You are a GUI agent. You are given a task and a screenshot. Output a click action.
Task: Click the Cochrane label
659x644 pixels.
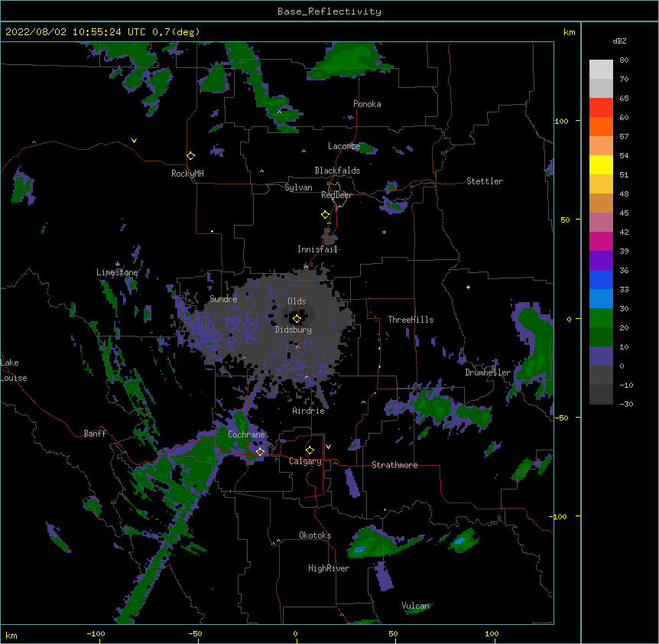246,434
